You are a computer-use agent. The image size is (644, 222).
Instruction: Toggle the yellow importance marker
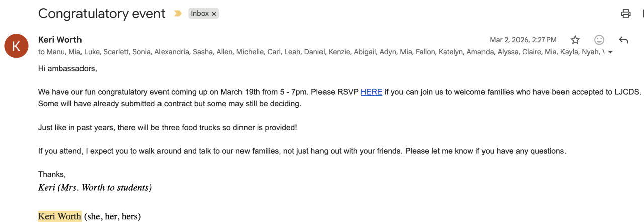[178, 14]
